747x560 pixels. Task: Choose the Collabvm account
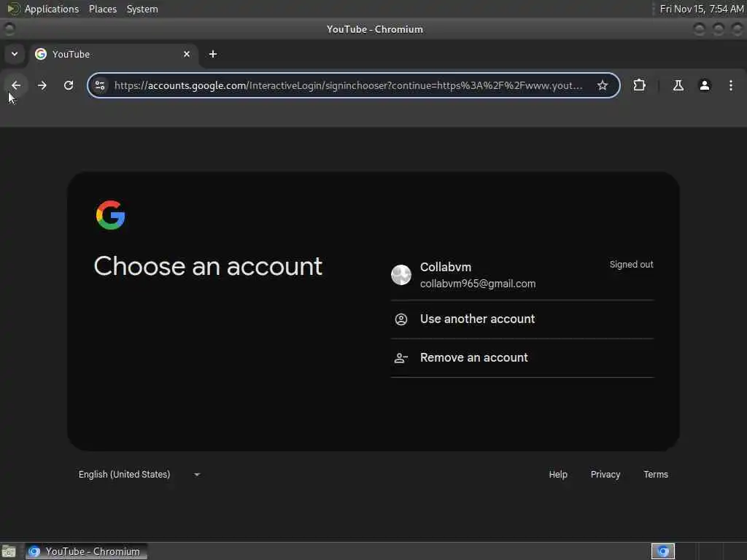pyautogui.click(x=522, y=275)
